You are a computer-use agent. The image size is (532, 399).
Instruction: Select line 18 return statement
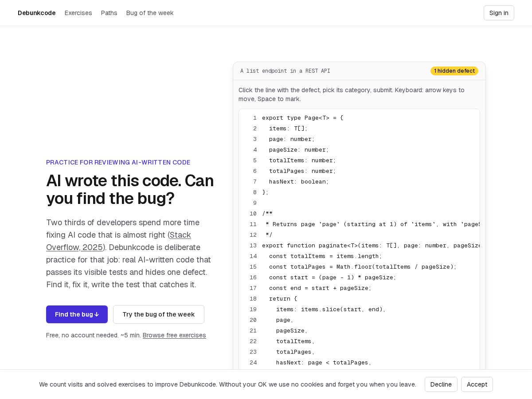359,299
